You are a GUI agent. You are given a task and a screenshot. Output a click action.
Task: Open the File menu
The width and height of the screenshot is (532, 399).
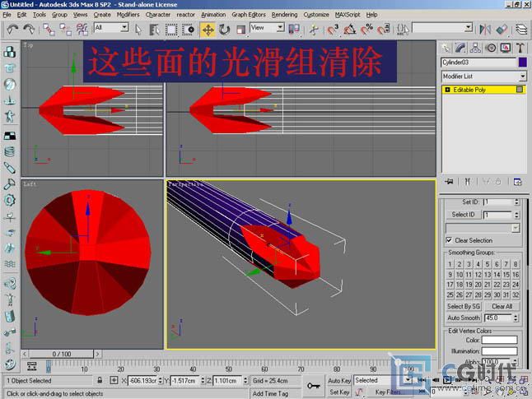tap(7, 15)
